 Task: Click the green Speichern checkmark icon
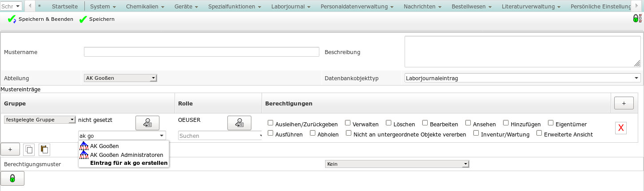click(83, 19)
